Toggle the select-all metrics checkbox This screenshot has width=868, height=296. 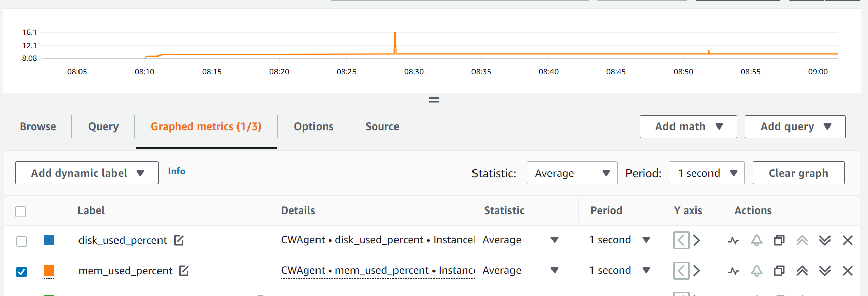coord(20,211)
